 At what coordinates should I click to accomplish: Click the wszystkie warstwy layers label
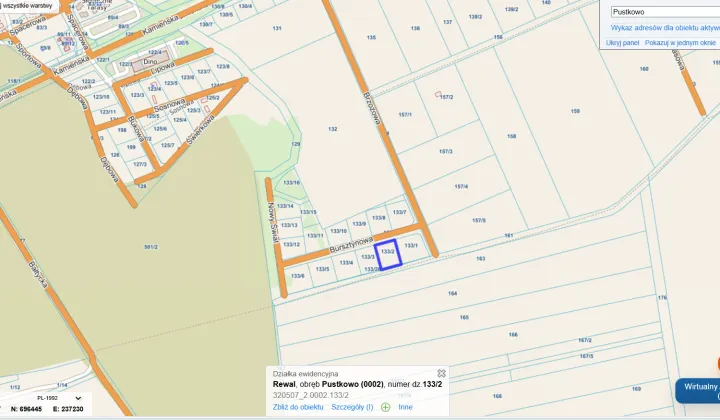(28, 6)
